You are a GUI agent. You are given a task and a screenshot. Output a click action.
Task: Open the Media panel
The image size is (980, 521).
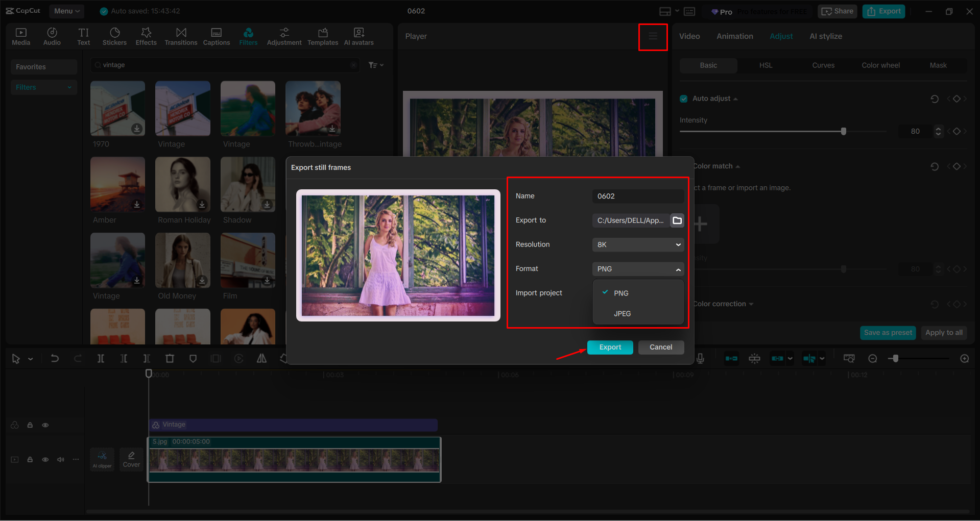[x=20, y=36]
